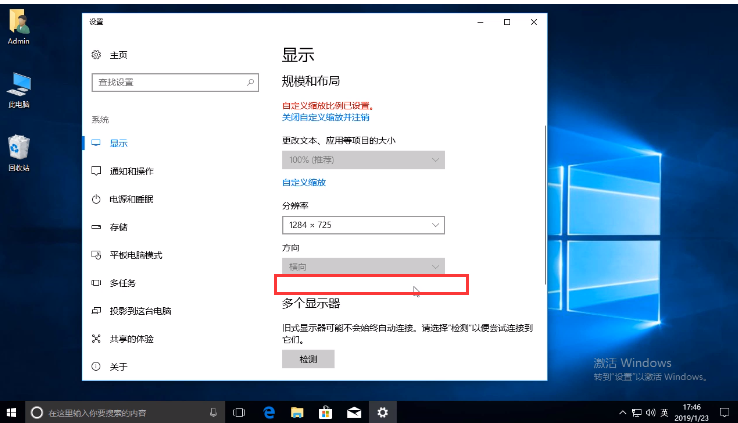Go to 存储 storage settings
Viewport: 738px width, 423px height.
118,227
